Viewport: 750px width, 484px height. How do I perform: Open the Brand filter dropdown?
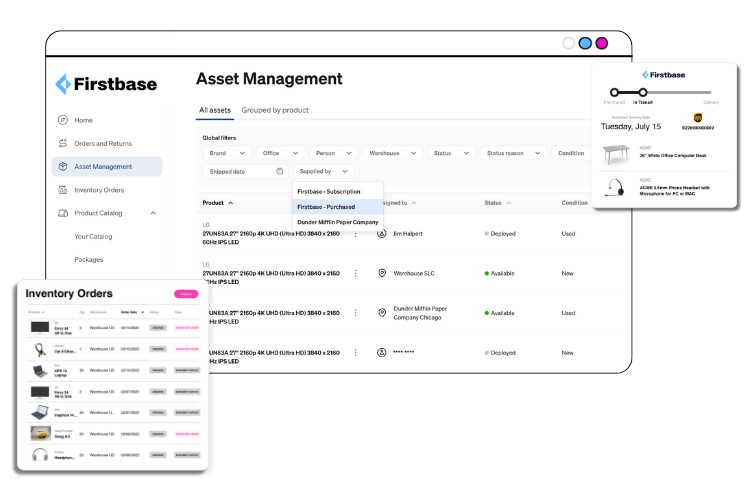227,153
